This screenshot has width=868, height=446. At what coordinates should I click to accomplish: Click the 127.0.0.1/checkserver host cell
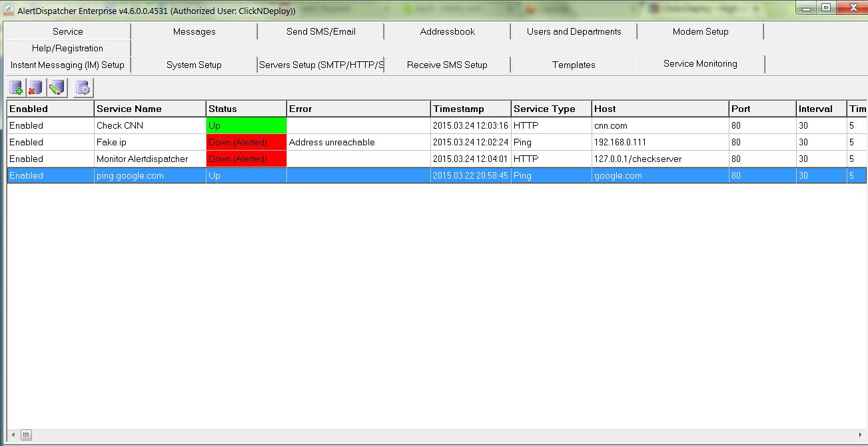point(660,159)
